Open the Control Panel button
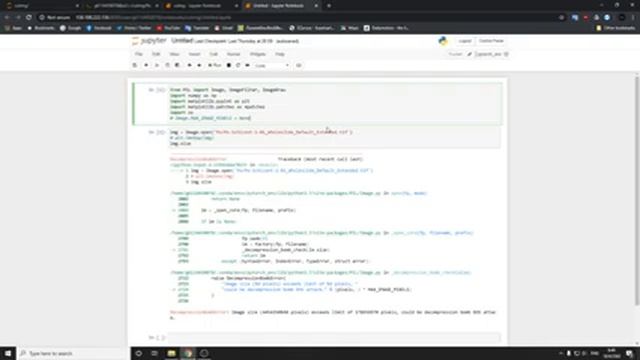This screenshot has height=360, width=640. pos(491,41)
